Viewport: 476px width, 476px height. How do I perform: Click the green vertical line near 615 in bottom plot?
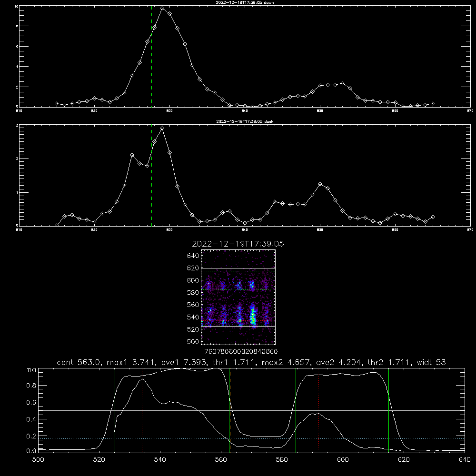pos(388,410)
